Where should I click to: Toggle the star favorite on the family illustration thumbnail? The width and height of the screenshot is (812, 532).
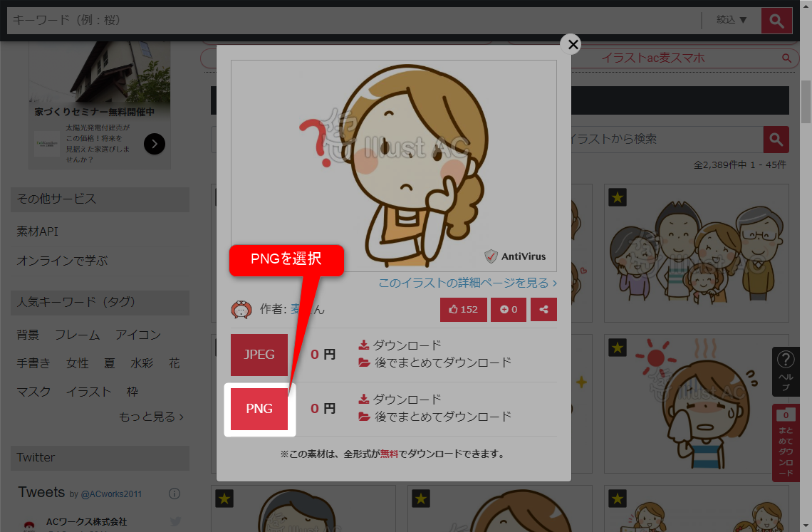point(617,198)
